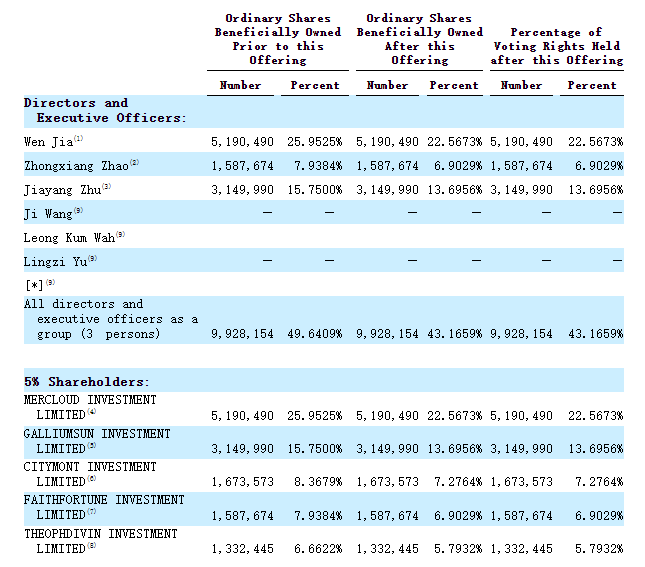Click CITYMONT's after-offering percent 7.2764%
Screen dimensions: 645x567
[x=458, y=482]
